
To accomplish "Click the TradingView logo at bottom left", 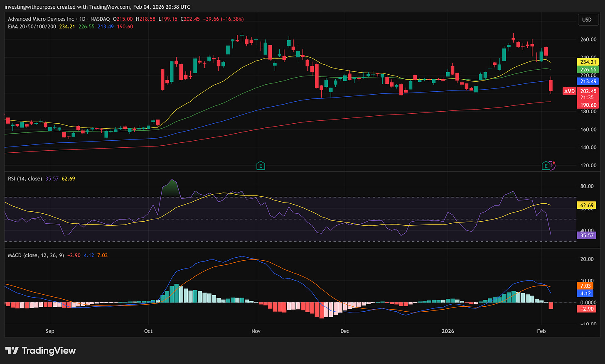I will click(40, 351).
